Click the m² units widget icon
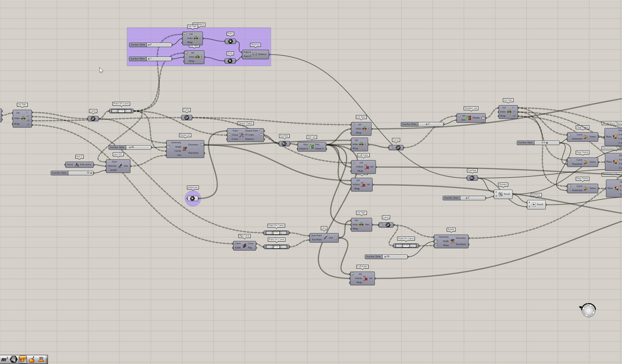 click(x=5, y=359)
